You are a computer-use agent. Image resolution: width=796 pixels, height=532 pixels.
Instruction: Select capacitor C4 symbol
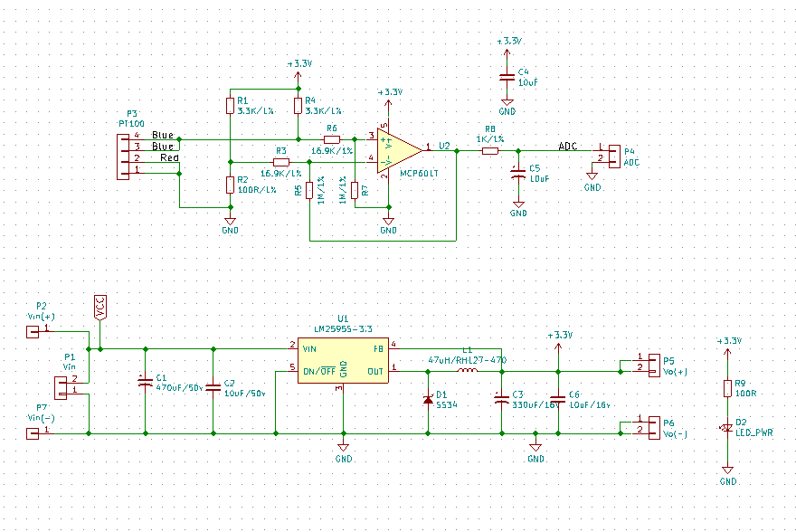[x=507, y=77]
